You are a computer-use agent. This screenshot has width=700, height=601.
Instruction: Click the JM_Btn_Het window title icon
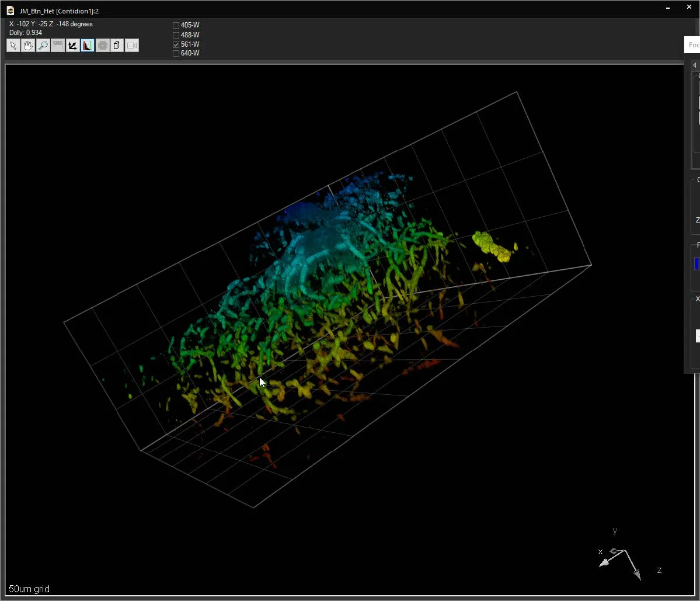(x=11, y=11)
